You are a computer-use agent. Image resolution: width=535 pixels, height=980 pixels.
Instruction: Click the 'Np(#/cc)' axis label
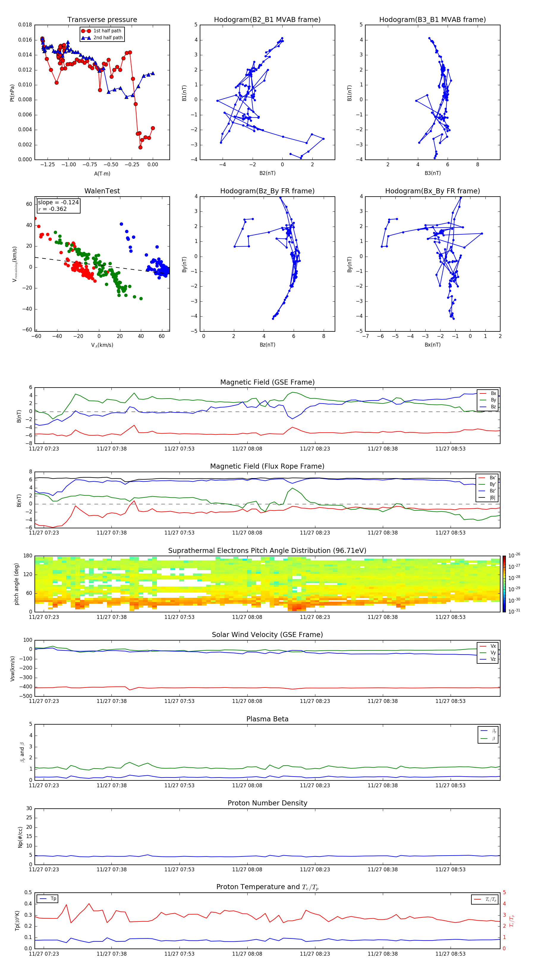pos(20,837)
